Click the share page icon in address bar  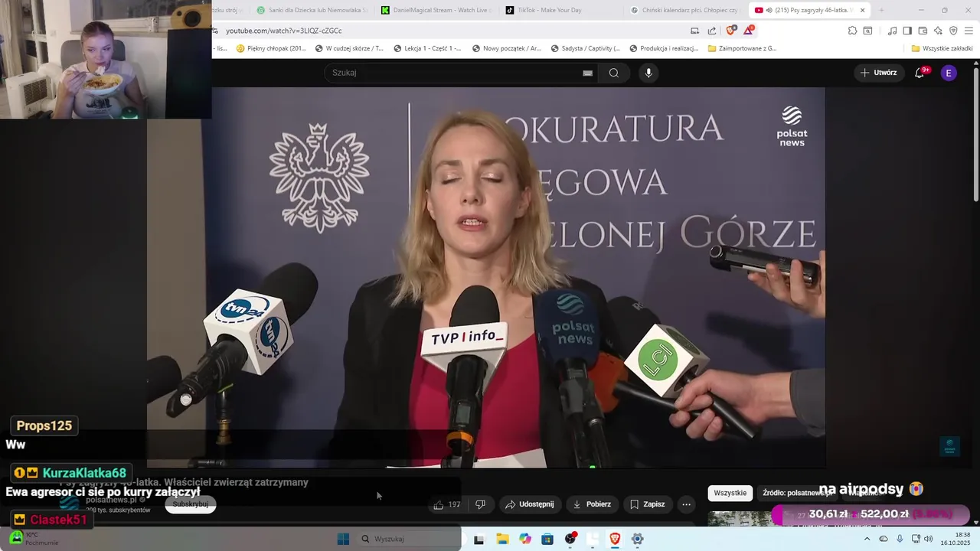point(712,31)
